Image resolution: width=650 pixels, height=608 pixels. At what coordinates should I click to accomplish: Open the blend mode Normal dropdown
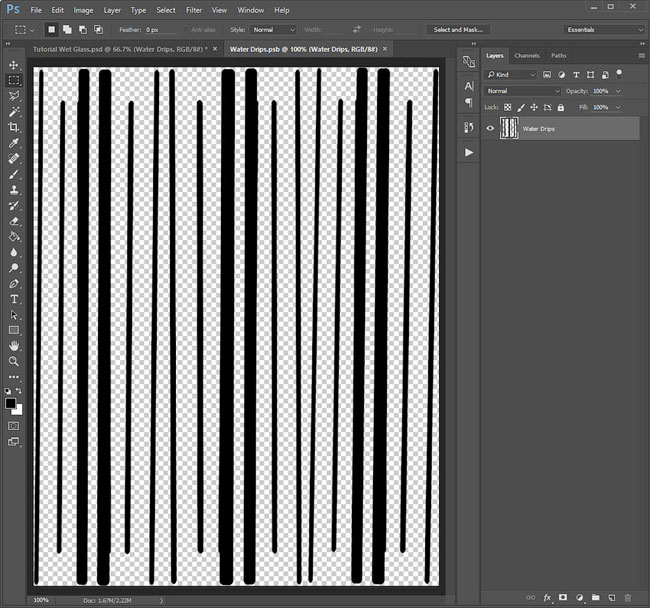523,91
